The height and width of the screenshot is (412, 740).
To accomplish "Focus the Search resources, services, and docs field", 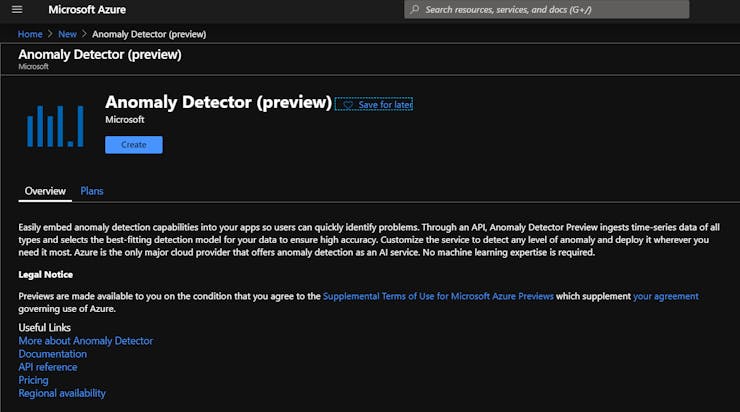I will point(547,9).
